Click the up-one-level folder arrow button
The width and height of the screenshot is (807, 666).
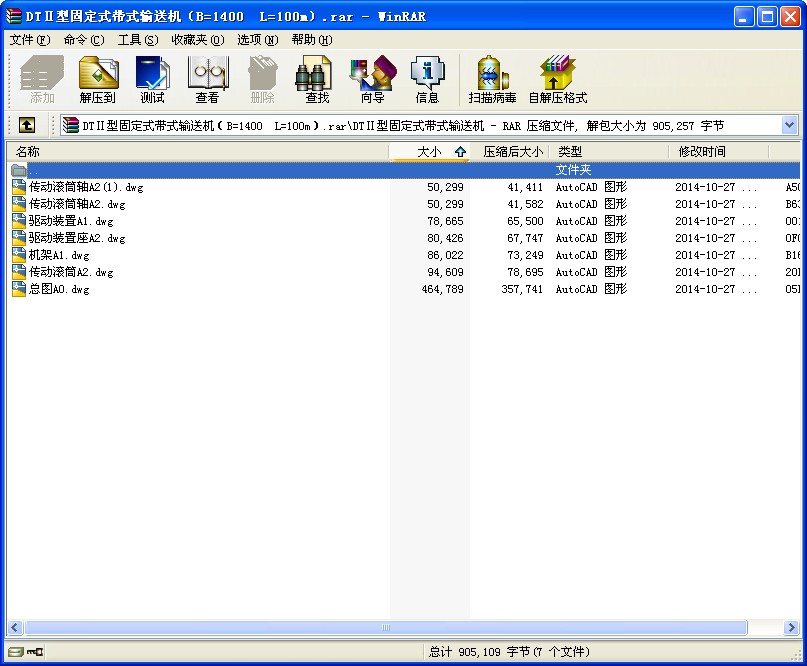(27, 125)
